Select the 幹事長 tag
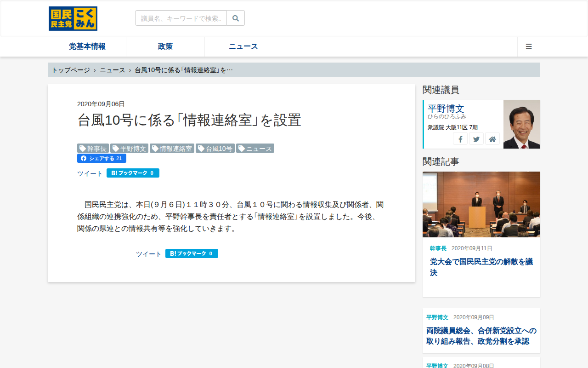Viewport: 588px width, 368px height. (x=93, y=148)
